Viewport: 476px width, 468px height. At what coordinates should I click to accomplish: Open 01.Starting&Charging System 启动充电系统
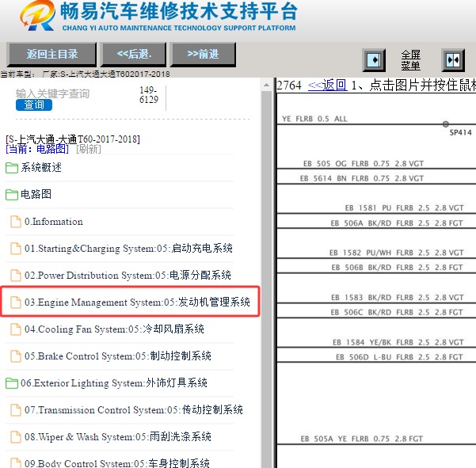(x=128, y=249)
